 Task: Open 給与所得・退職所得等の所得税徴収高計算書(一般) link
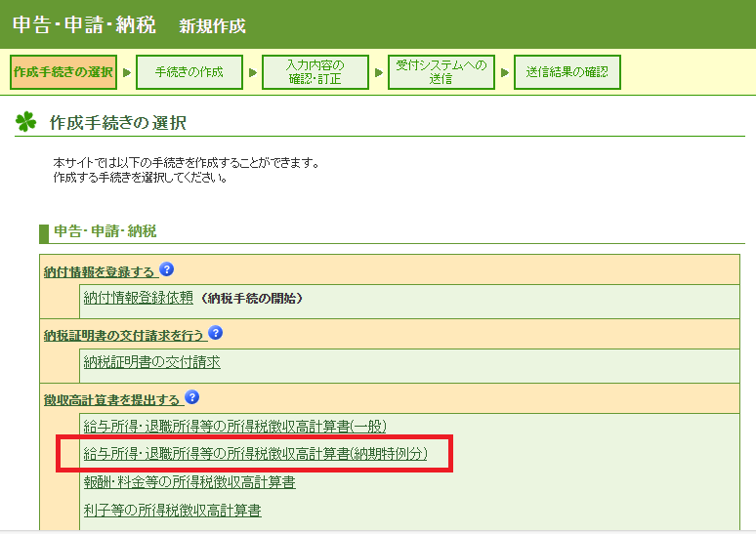234,427
